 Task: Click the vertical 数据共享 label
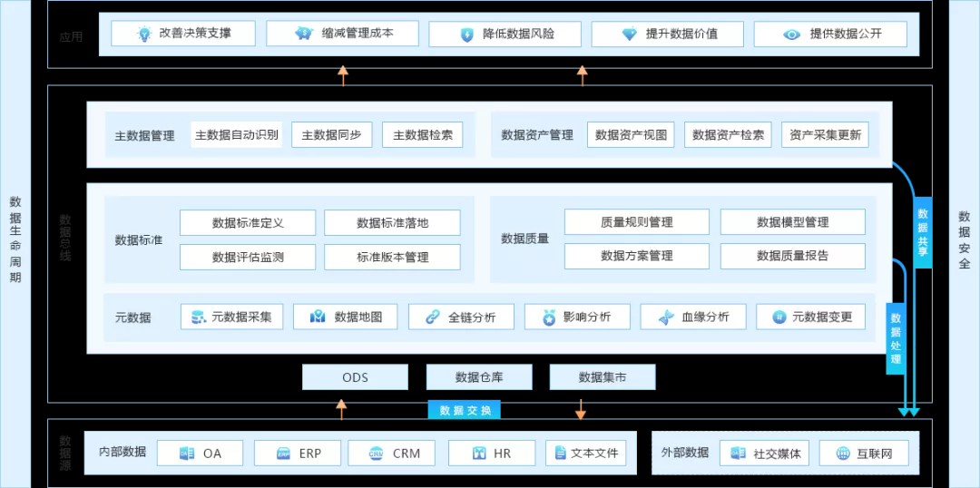coord(923,233)
